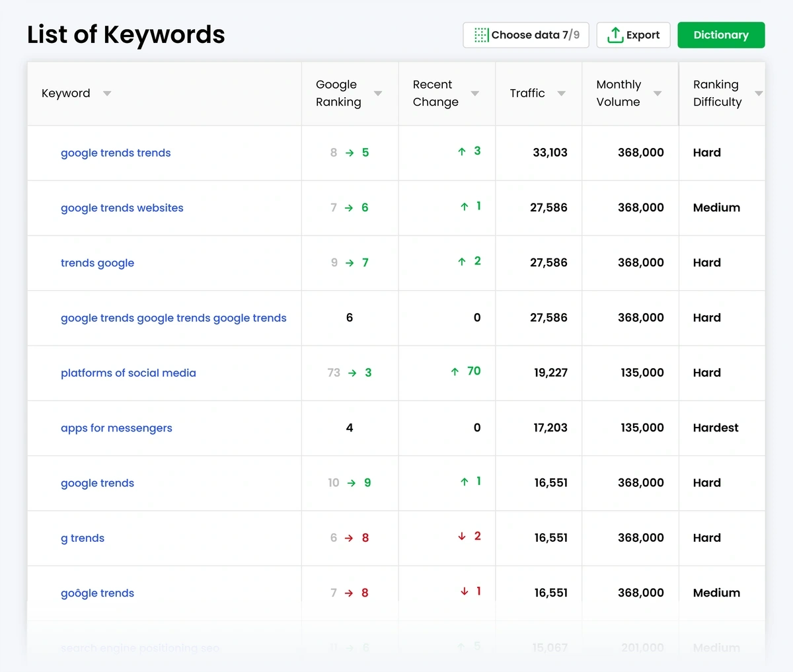Click green up arrow in trends google row
793x672 pixels.
point(462,262)
